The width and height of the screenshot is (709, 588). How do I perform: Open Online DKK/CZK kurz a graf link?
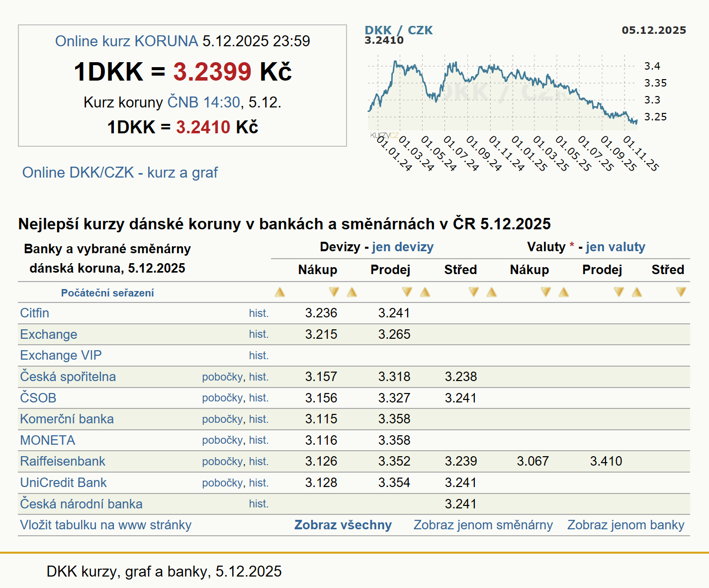point(120,173)
